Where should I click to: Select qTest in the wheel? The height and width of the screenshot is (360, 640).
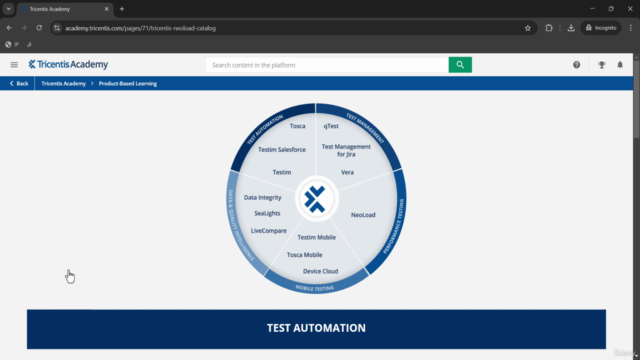[331, 126]
